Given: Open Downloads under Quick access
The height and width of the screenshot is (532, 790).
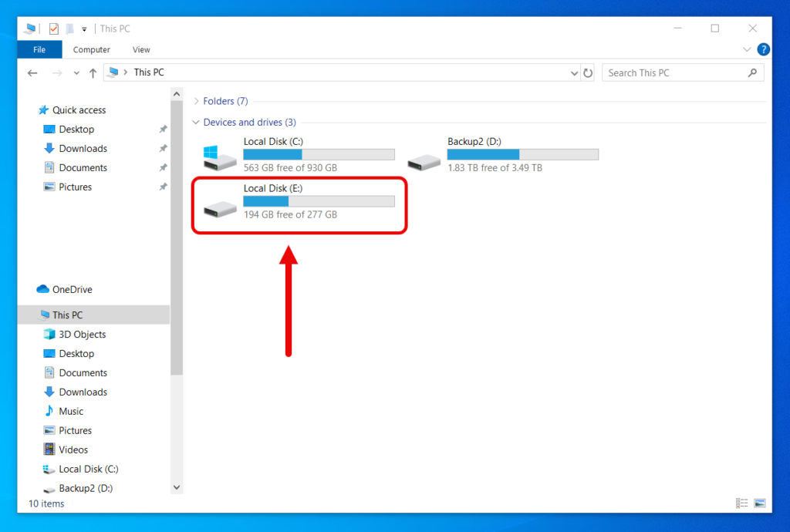Looking at the screenshot, I should [83, 149].
